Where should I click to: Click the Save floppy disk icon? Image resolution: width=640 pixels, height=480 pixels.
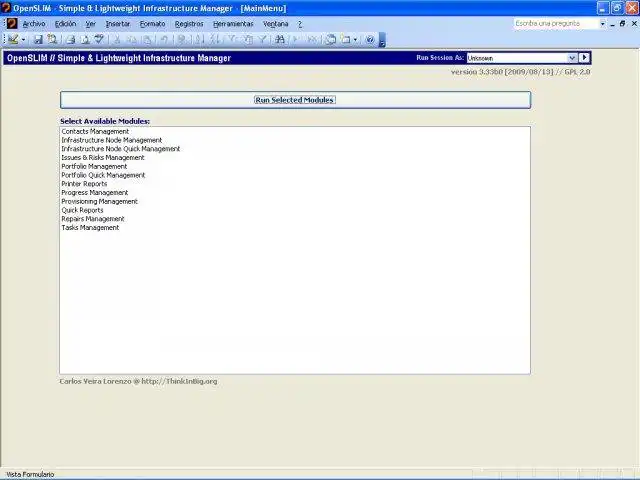coord(38,39)
